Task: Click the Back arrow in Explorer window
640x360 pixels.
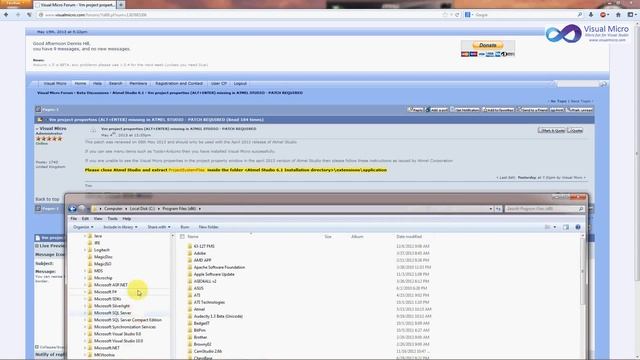Action: [x=73, y=209]
